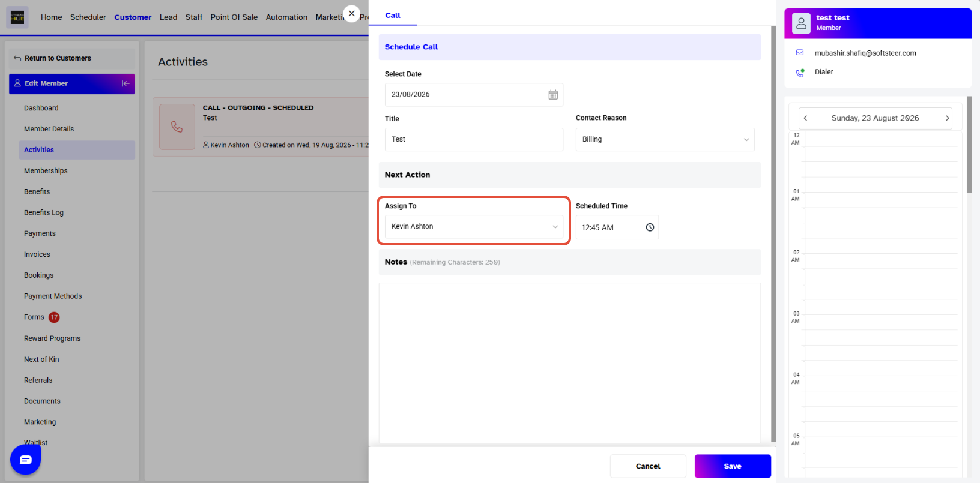Open the Dashboard sidebar item
Viewport: 980px width, 483px height.
(x=41, y=108)
